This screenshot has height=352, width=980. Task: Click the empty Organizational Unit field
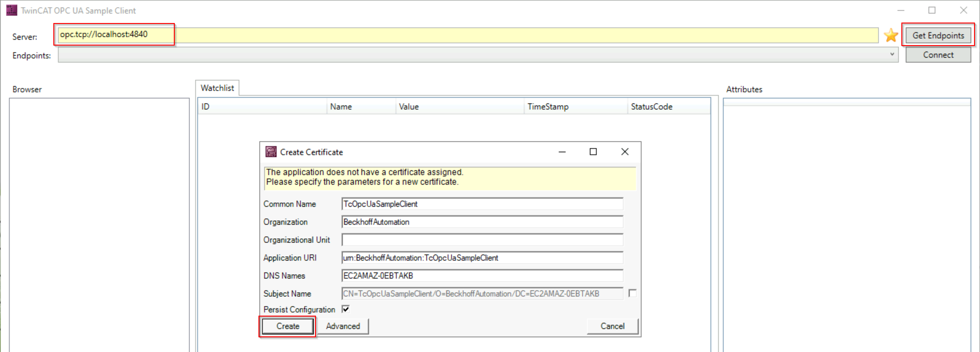point(482,240)
